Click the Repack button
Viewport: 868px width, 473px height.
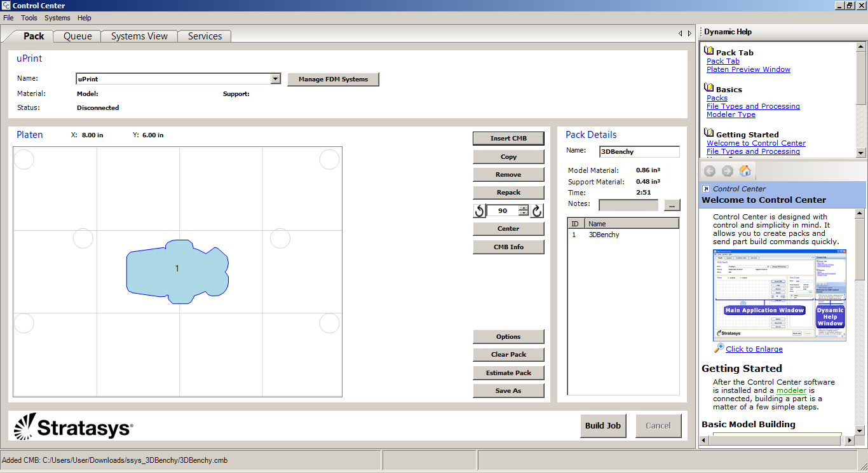tap(508, 192)
